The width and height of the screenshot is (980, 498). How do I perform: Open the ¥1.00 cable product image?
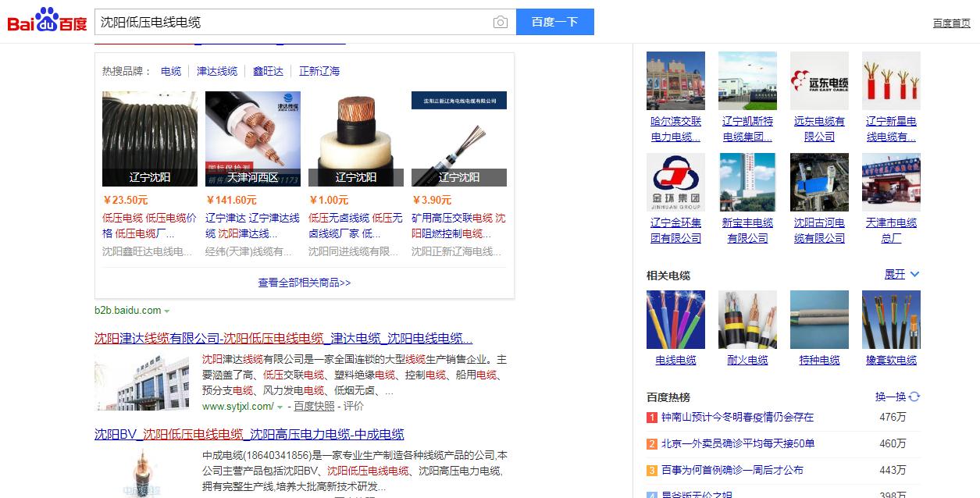click(356, 139)
